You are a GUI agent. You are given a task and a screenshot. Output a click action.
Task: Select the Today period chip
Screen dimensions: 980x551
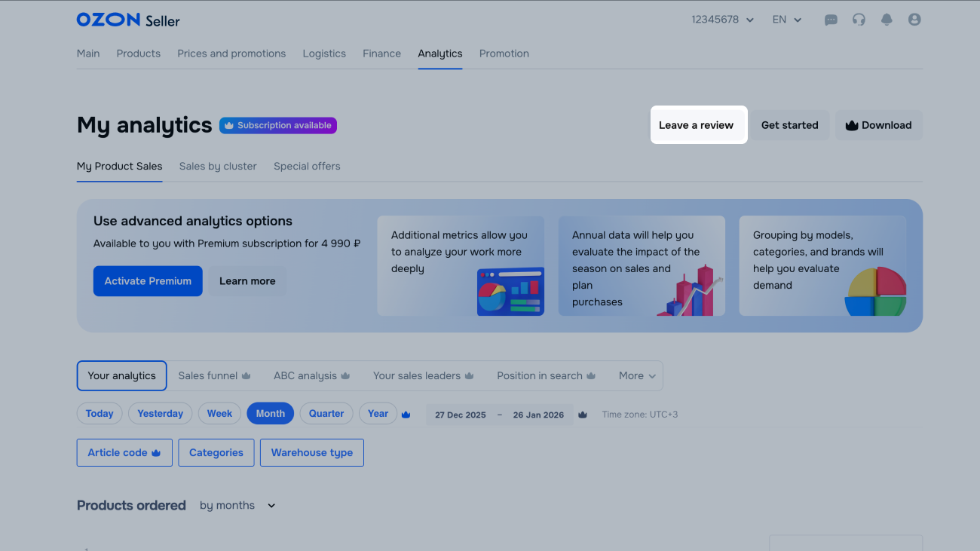click(x=100, y=414)
